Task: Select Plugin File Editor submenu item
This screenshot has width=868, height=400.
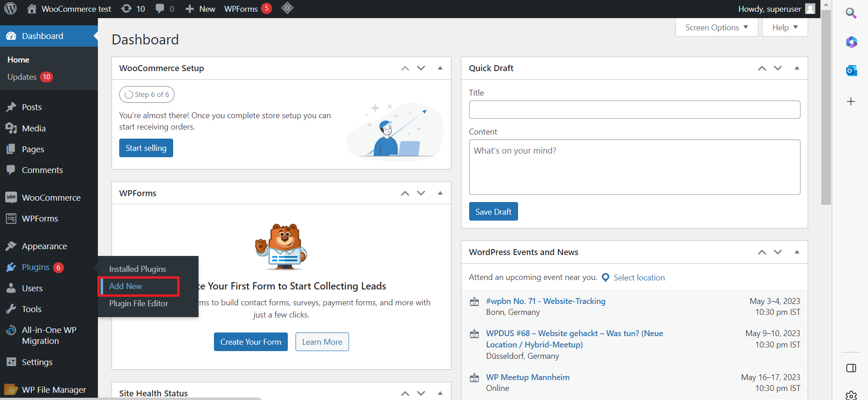Action: point(139,303)
